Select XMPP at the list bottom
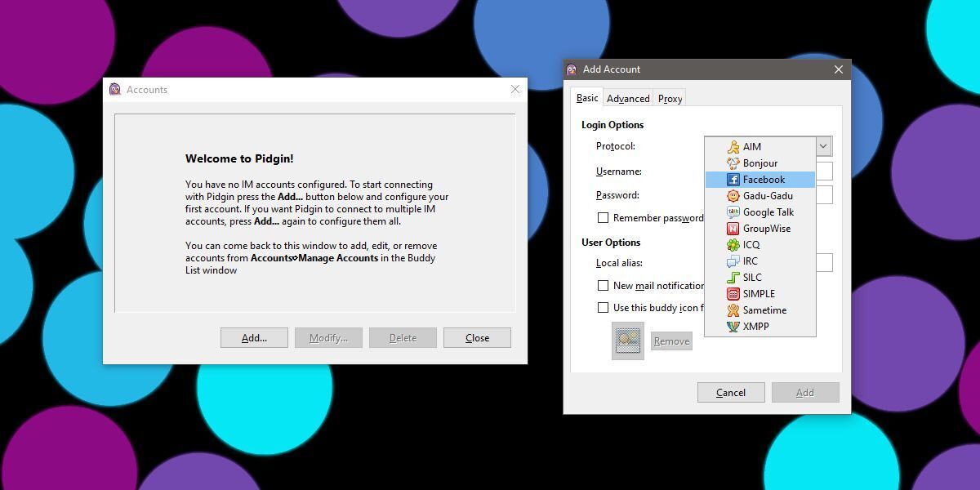 756,326
